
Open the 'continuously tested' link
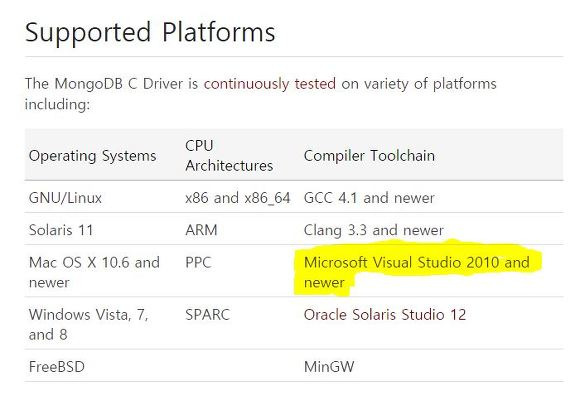click(x=270, y=84)
